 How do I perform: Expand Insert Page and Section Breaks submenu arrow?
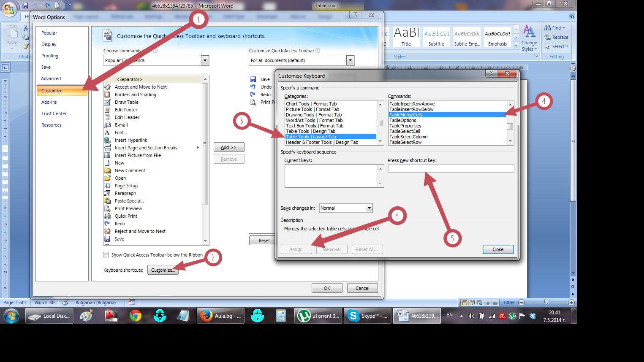[198, 148]
